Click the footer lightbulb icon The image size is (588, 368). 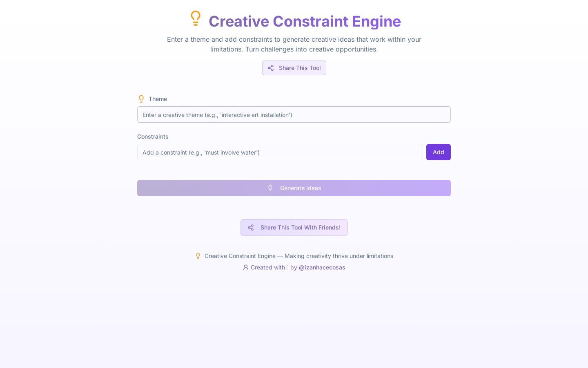point(198,256)
